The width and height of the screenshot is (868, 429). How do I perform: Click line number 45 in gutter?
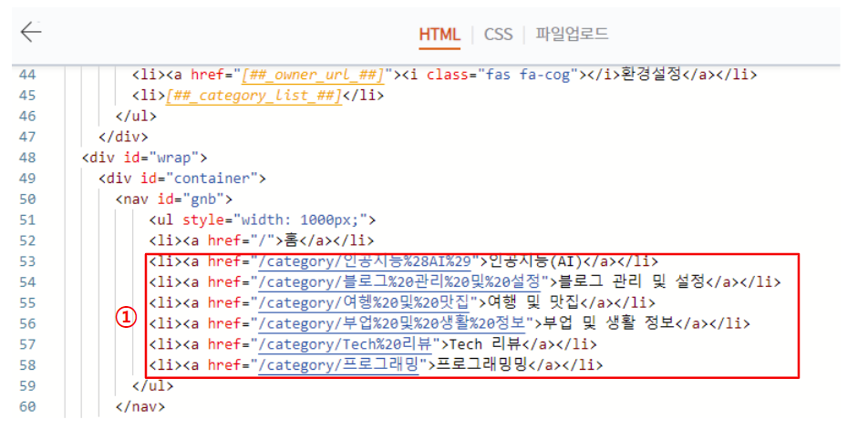pos(27,96)
